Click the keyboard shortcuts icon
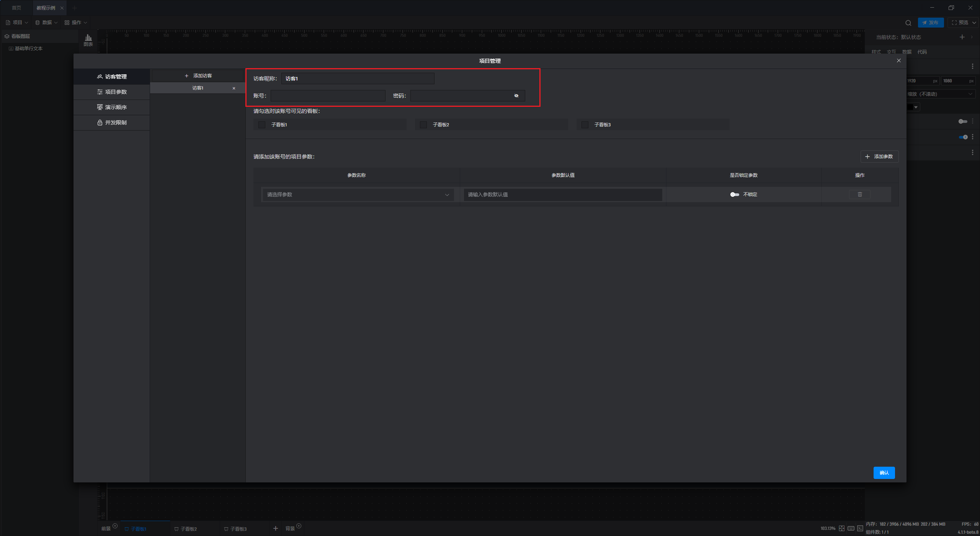980x536 pixels. pos(851,529)
